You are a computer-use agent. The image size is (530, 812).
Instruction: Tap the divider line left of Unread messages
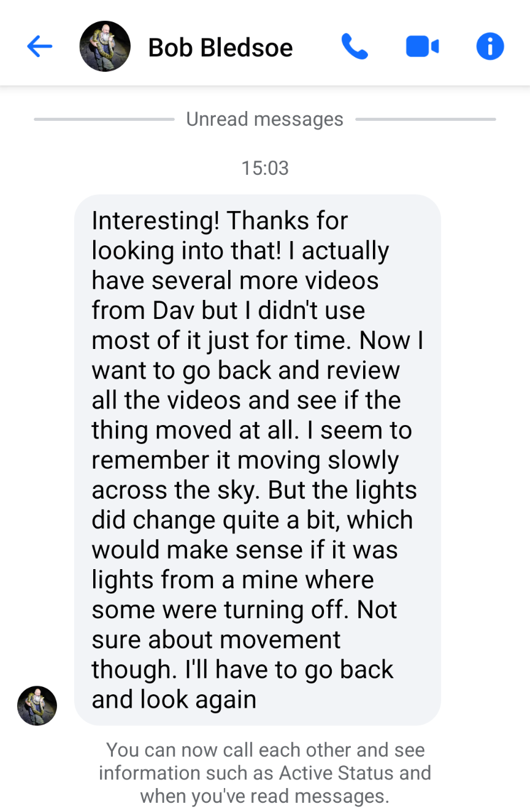click(104, 119)
